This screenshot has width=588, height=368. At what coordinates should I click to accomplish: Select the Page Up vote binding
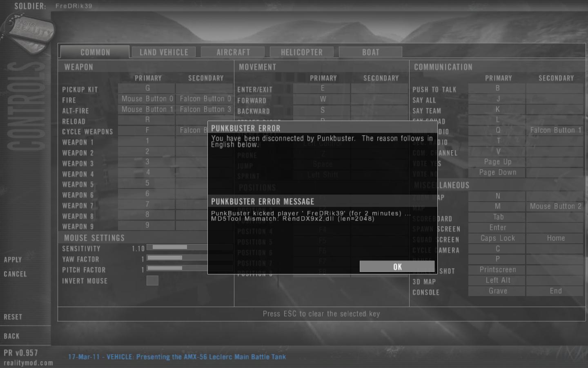497,162
